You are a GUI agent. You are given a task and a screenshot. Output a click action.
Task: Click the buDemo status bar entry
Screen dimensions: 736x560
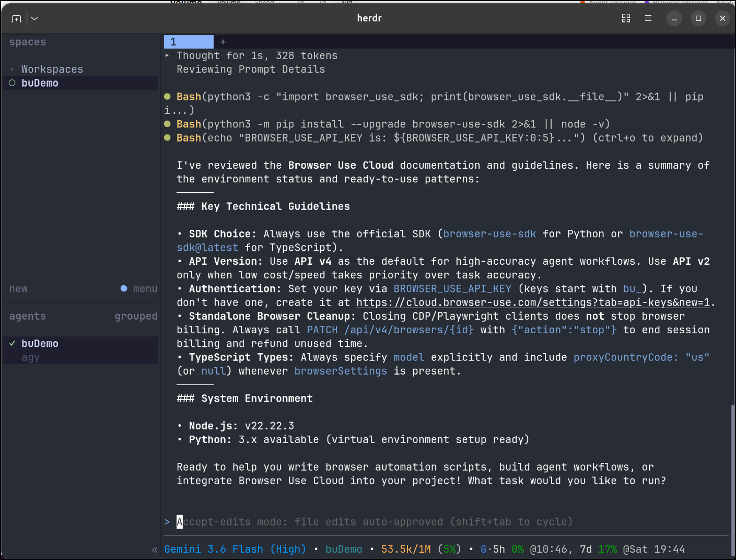point(344,550)
